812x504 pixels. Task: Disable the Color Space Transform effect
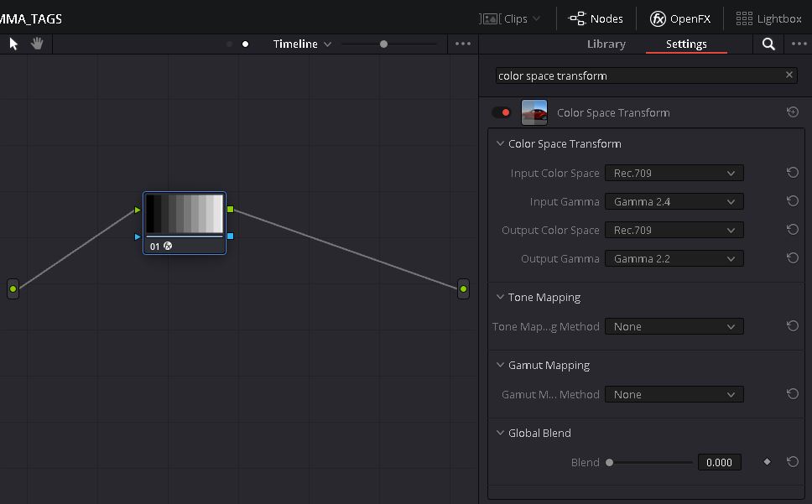pyautogui.click(x=502, y=112)
